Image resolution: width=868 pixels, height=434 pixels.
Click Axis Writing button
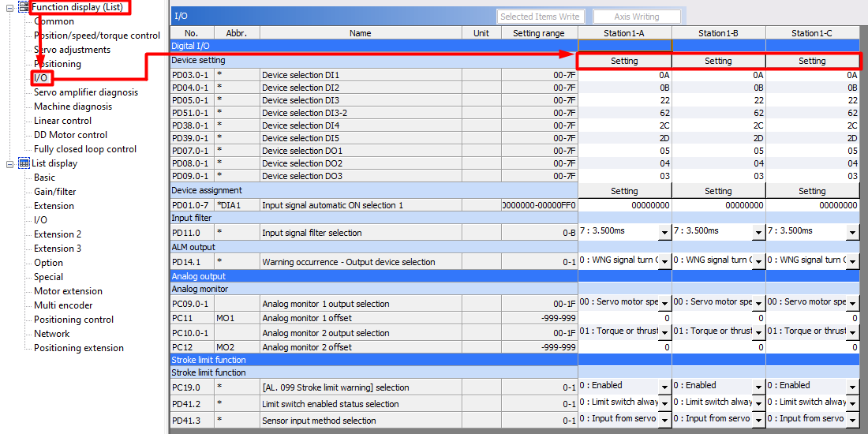tap(637, 17)
